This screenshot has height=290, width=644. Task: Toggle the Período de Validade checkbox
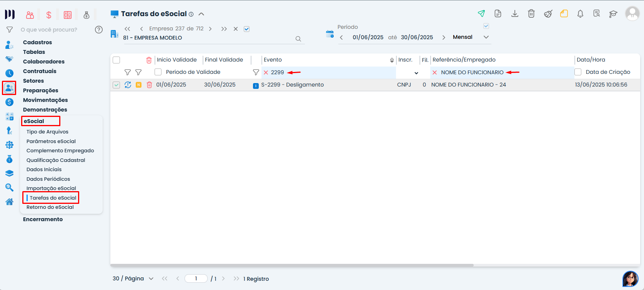point(158,72)
